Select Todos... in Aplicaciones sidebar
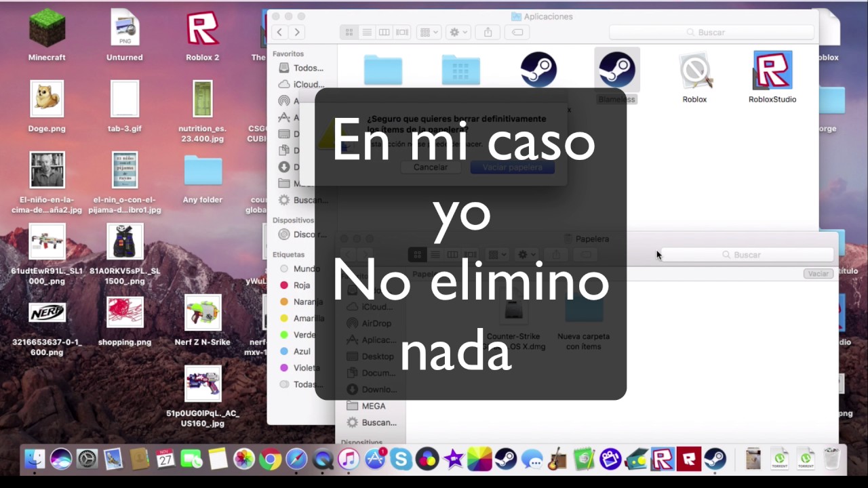Viewport: 868px width, 488px height. pyautogui.click(x=301, y=68)
